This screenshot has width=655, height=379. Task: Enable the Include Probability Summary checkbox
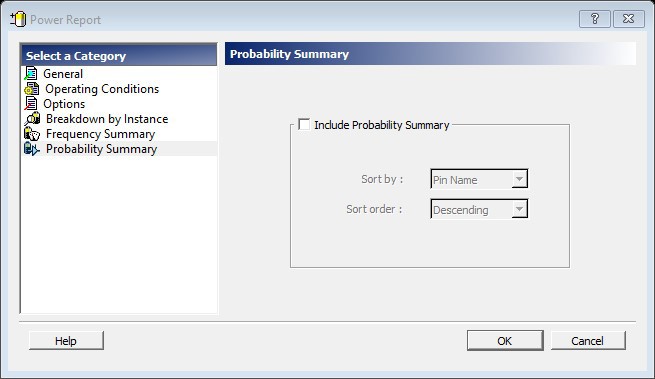click(x=304, y=124)
